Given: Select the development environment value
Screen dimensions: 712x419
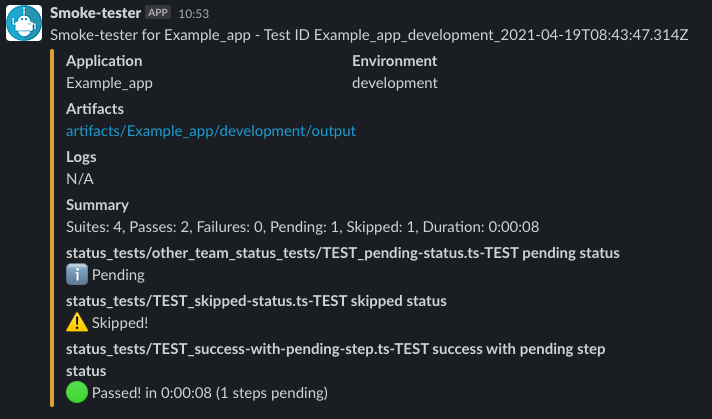Looking at the screenshot, I should coord(395,83).
